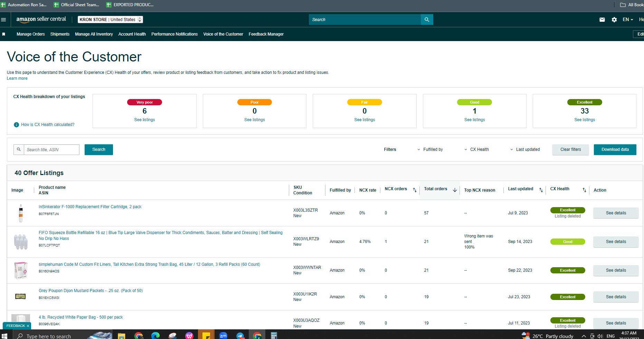Sort the CX Health column in table header
The image size is (644, 339).
584,190
